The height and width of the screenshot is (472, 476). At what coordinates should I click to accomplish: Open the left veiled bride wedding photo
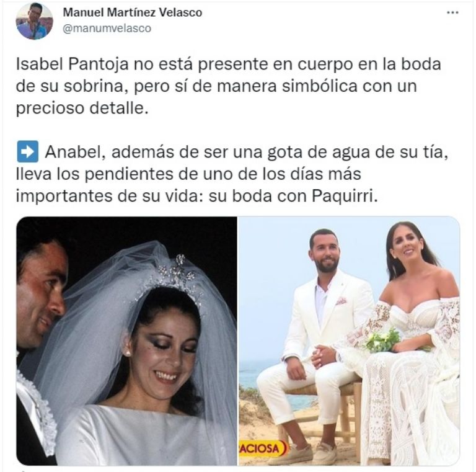point(126,341)
